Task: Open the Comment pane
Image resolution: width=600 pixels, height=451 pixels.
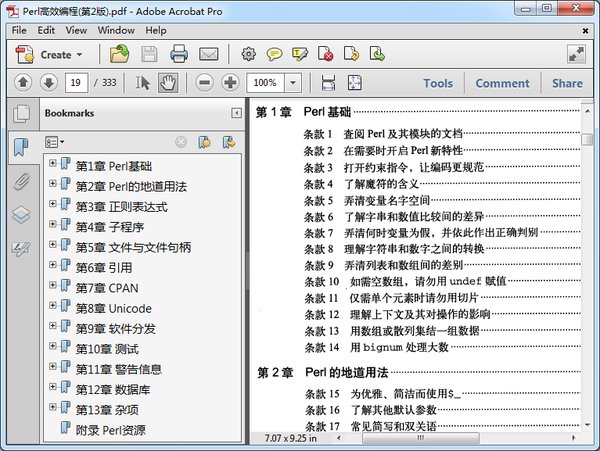Action: [x=502, y=83]
